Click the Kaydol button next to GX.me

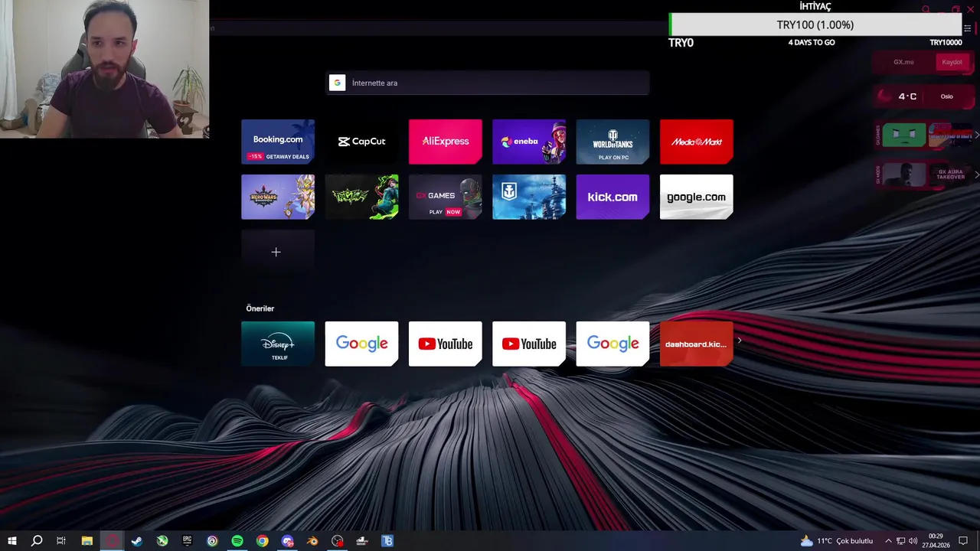coord(952,62)
